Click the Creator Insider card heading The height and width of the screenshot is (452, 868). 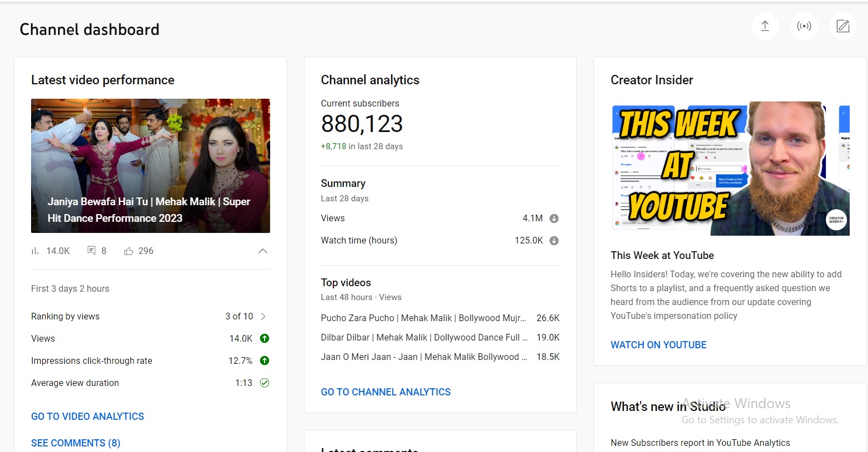[652, 80]
